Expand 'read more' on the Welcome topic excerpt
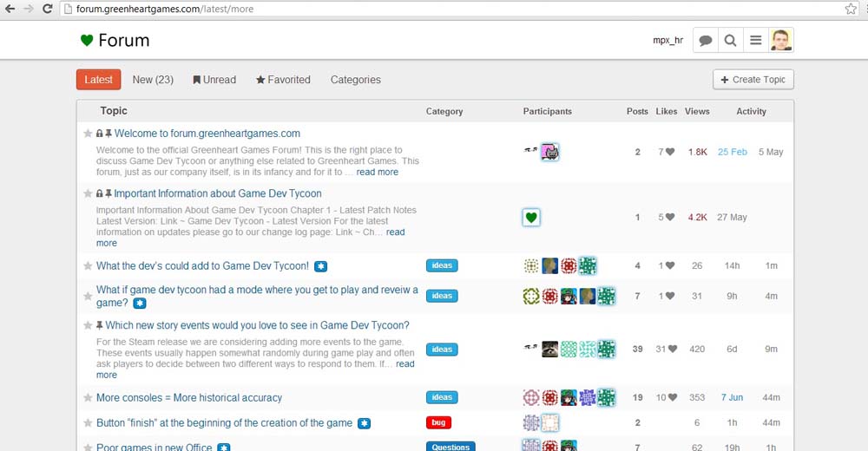 tap(377, 173)
